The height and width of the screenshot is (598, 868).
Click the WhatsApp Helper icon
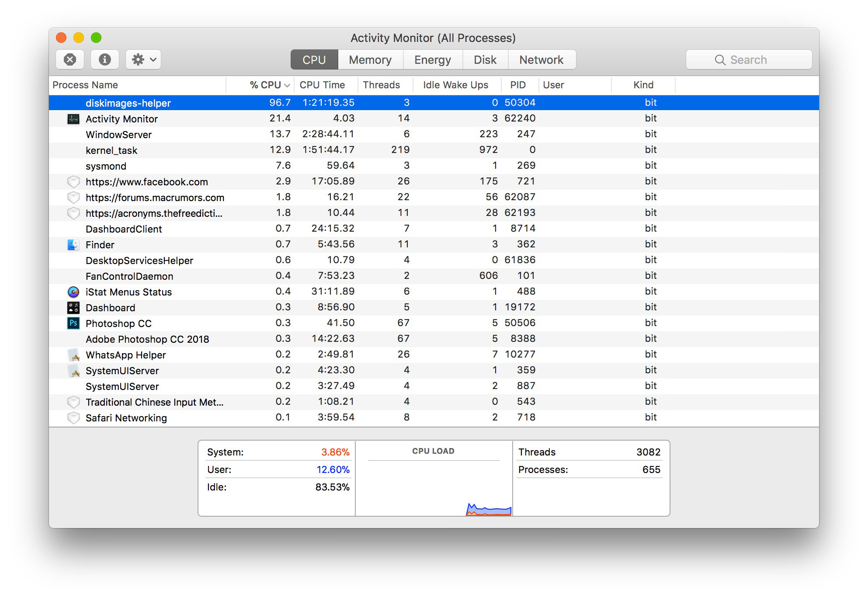73,355
